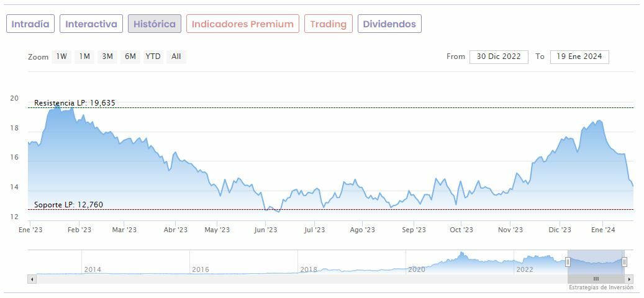The height and width of the screenshot is (298, 644).
Task: Show All historical data range
Action: click(x=176, y=56)
